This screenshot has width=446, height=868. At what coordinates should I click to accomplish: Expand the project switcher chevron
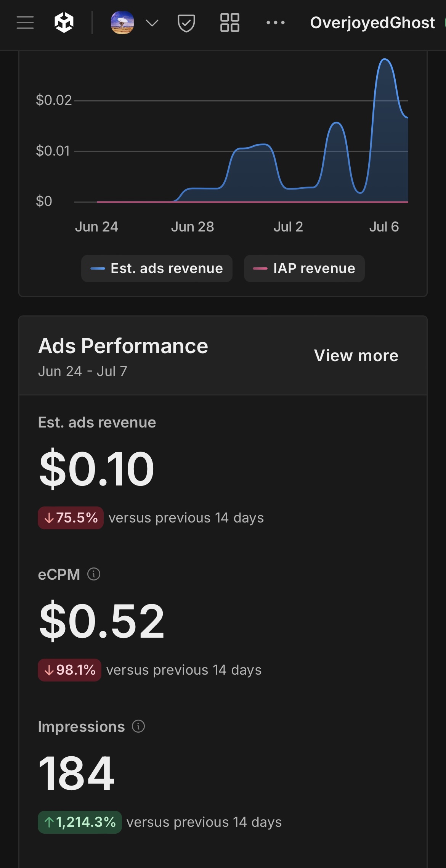[x=152, y=23]
